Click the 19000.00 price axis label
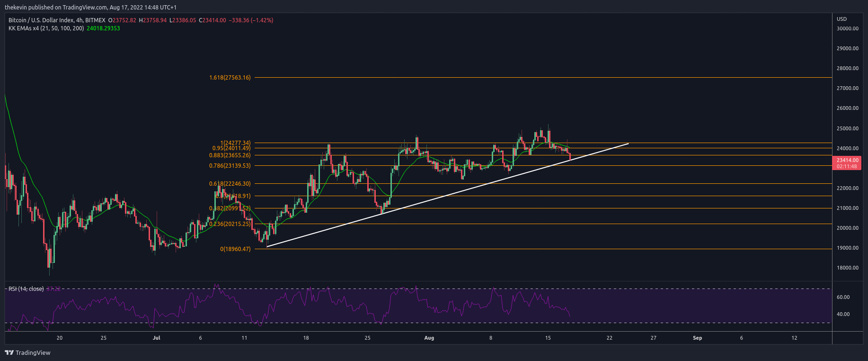 click(847, 248)
